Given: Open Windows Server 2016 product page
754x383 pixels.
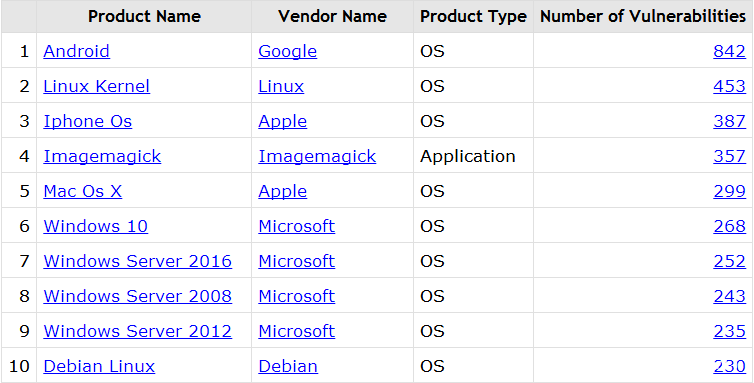Looking at the screenshot, I should [x=138, y=261].
